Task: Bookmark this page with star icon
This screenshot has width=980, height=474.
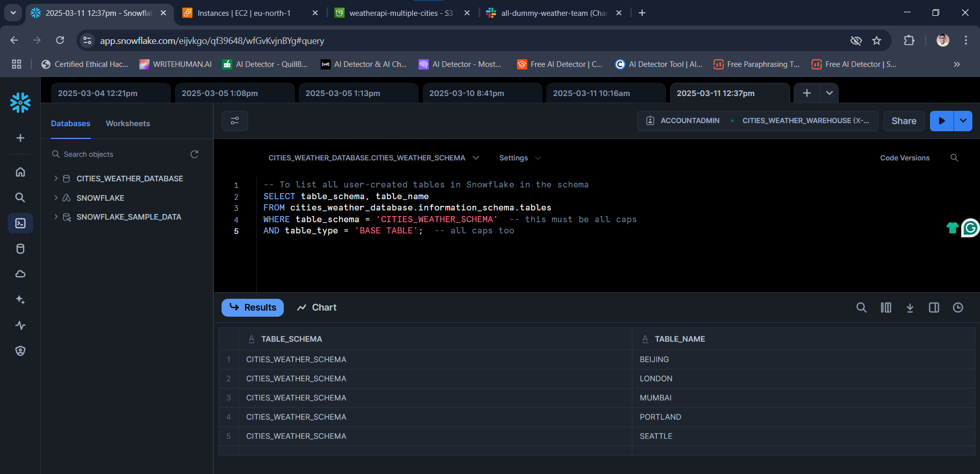Action: pyautogui.click(x=877, y=40)
